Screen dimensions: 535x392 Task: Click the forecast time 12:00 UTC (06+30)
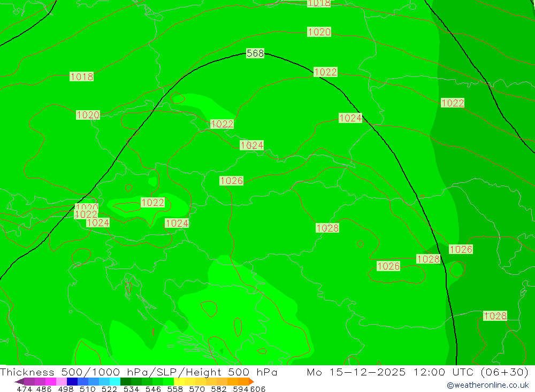[x=471, y=372]
